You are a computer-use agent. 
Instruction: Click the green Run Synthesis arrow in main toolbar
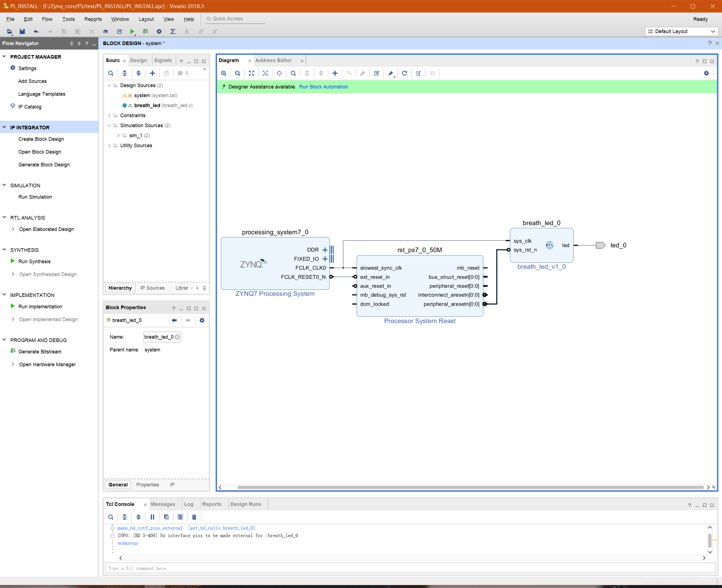[132, 31]
